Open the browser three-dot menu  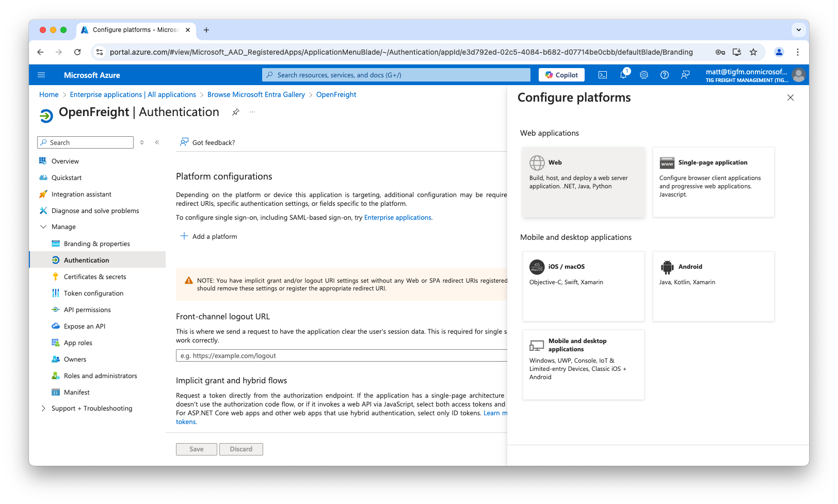(798, 52)
